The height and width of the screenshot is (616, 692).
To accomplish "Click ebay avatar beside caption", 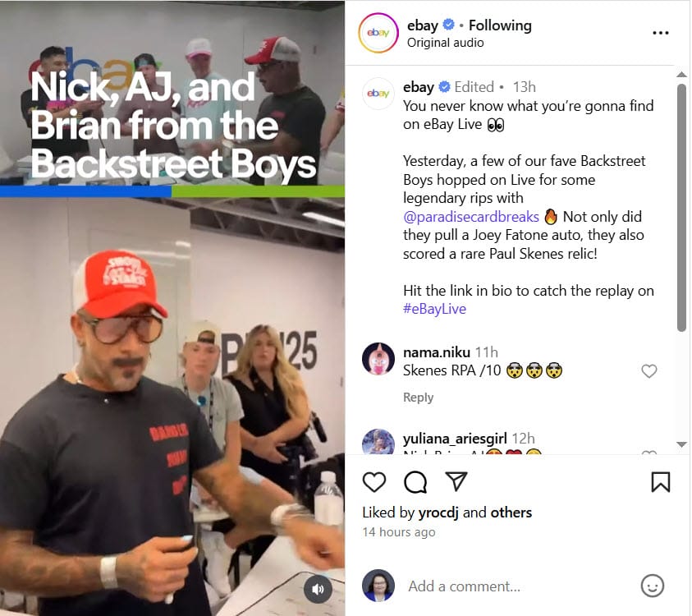I will tap(378, 93).
